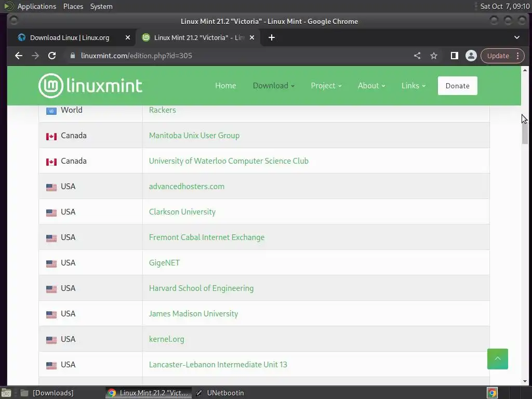
Task: Open a new browser tab
Action: tap(272, 37)
